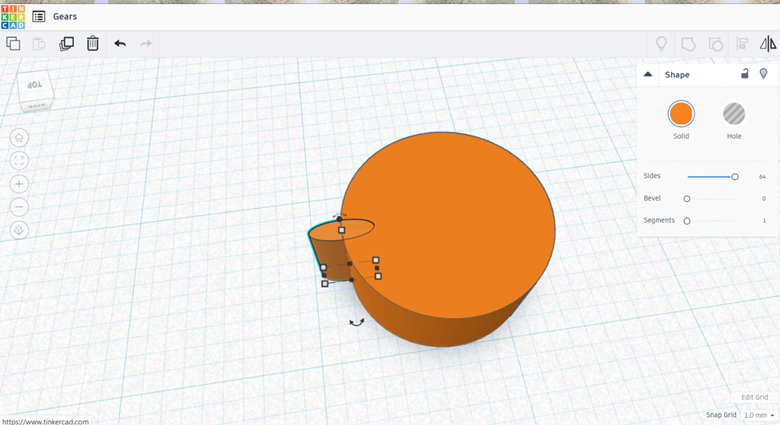Select the Solid color swatch
The width and height of the screenshot is (780, 425).
(x=681, y=114)
